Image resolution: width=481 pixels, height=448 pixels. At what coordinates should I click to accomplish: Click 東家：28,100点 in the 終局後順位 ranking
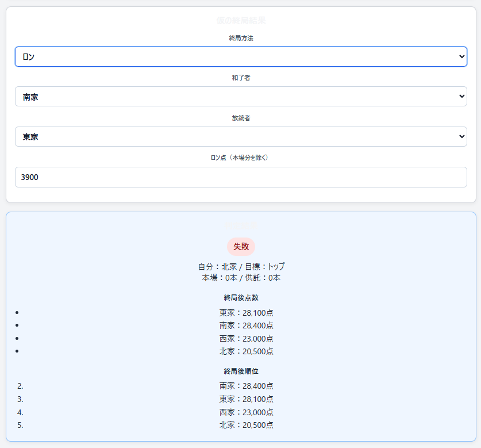pyautogui.click(x=246, y=399)
